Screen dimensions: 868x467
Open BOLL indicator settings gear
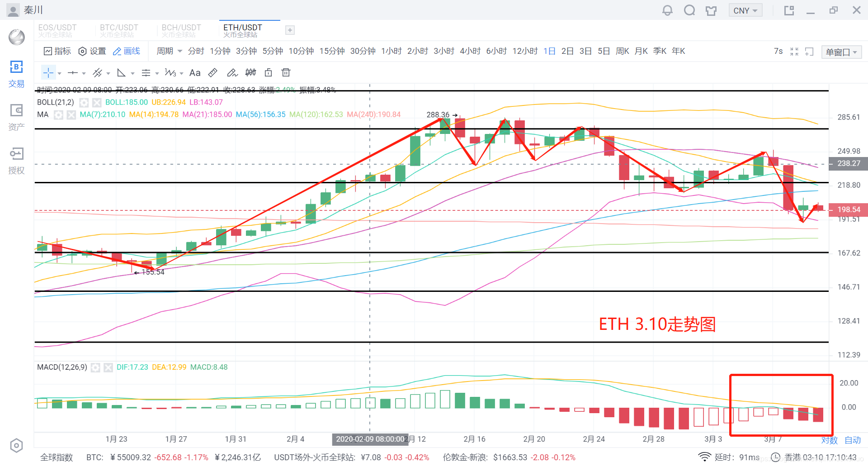click(84, 103)
